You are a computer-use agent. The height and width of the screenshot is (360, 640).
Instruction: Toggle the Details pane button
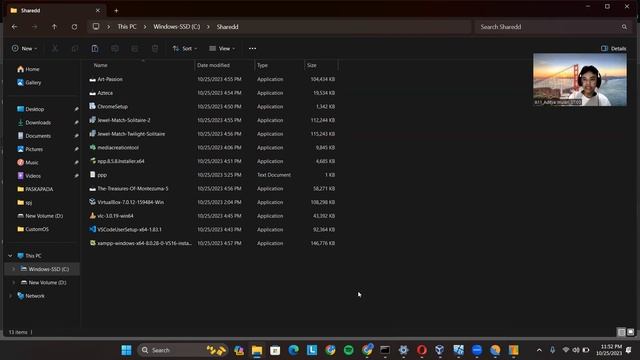[x=613, y=49]
